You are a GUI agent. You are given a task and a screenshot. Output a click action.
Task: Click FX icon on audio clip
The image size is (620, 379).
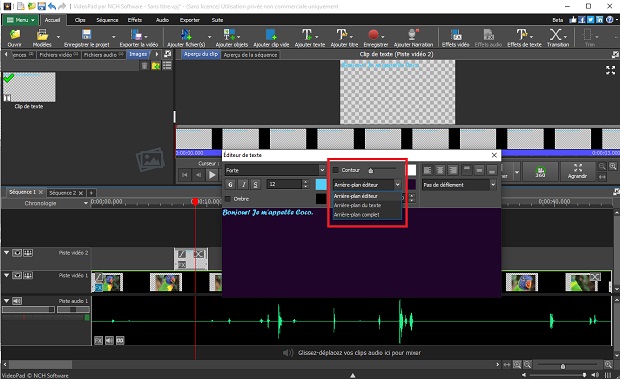coord(98,340)
